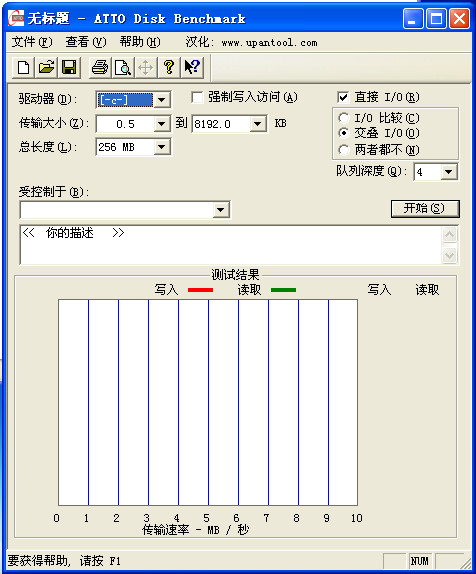Select the 交叠 I/O(O) radio button
476x574 pixels.
[343, 133]
